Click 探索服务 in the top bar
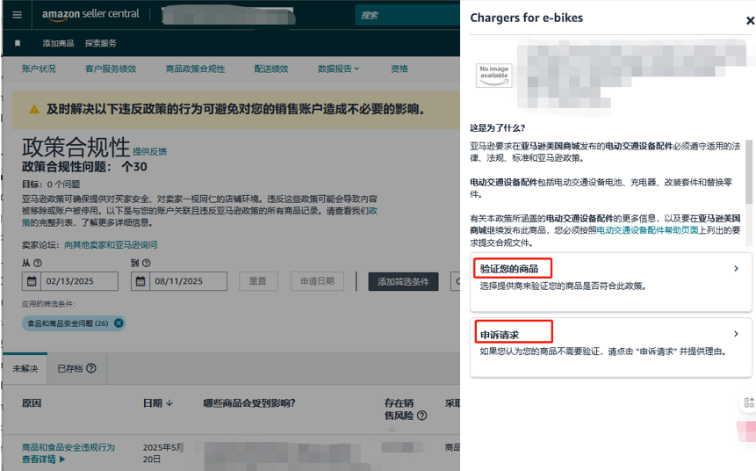This screenshot has height=471, width=756. click(x=101, y=43)
